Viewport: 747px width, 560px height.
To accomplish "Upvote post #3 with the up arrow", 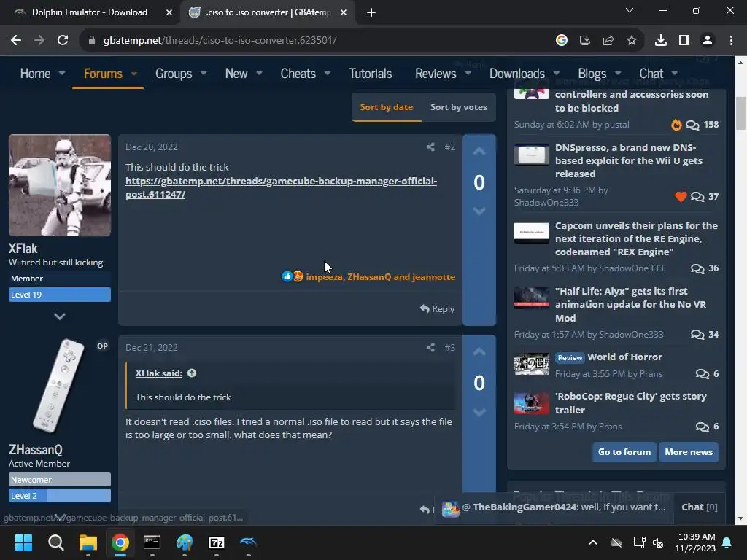I will coord(479,352).
